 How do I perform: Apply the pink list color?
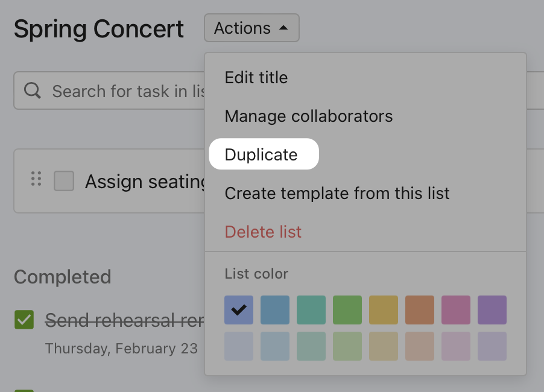(456, 310)
